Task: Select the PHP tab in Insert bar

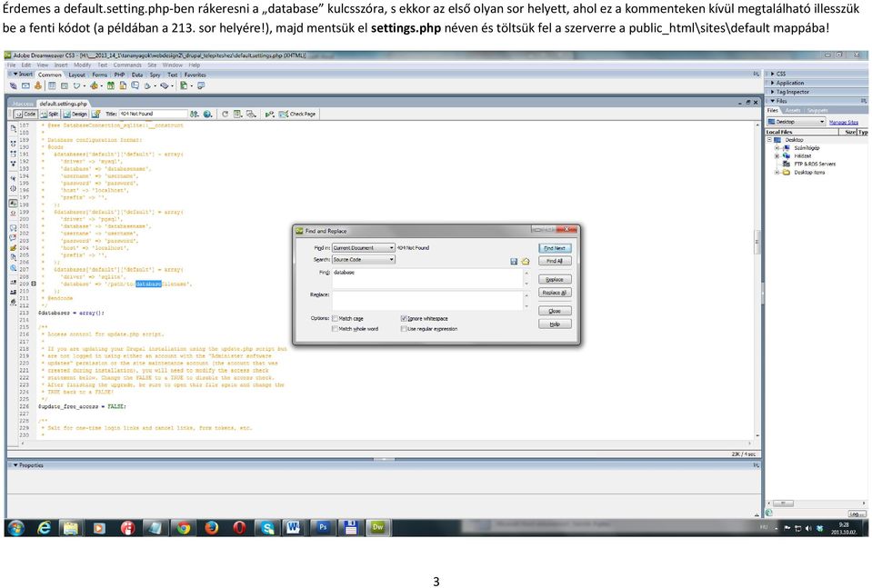Action: pos(119,75)
